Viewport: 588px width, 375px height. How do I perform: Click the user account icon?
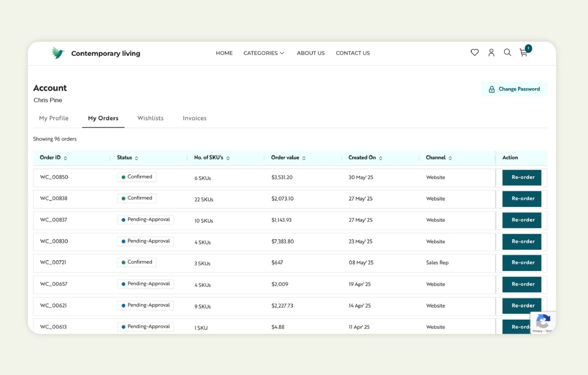pos(491,52)
